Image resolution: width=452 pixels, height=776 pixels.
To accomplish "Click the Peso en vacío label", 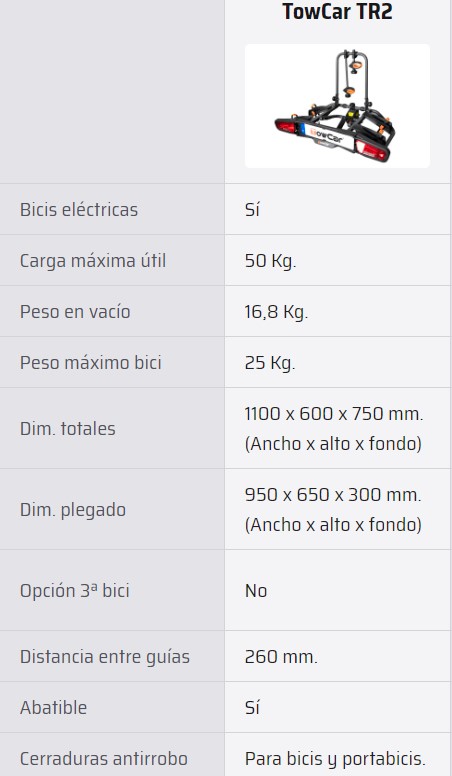I will click(x=75, y=312).
